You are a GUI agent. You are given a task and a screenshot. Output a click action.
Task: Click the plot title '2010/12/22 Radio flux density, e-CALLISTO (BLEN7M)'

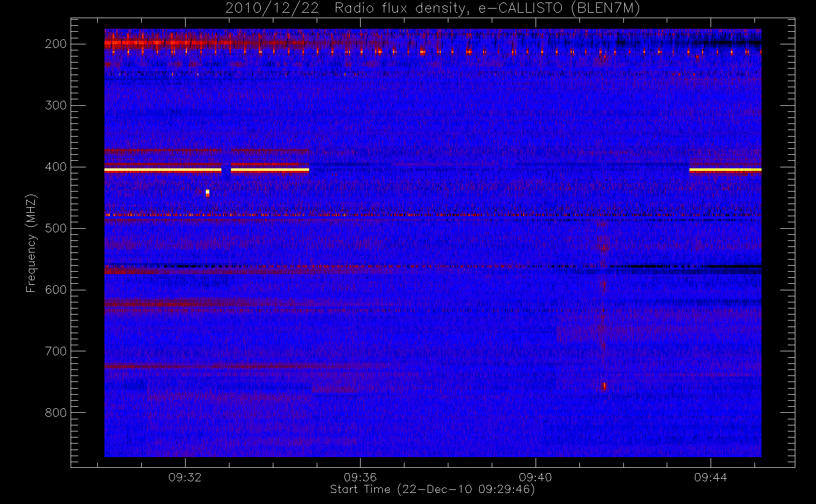coord(432,8)
